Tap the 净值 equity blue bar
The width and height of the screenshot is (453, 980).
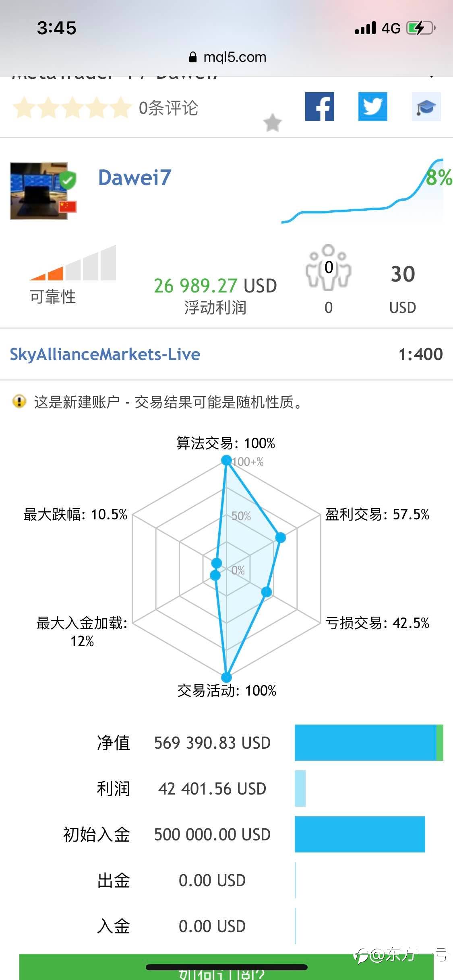(366, 743)
